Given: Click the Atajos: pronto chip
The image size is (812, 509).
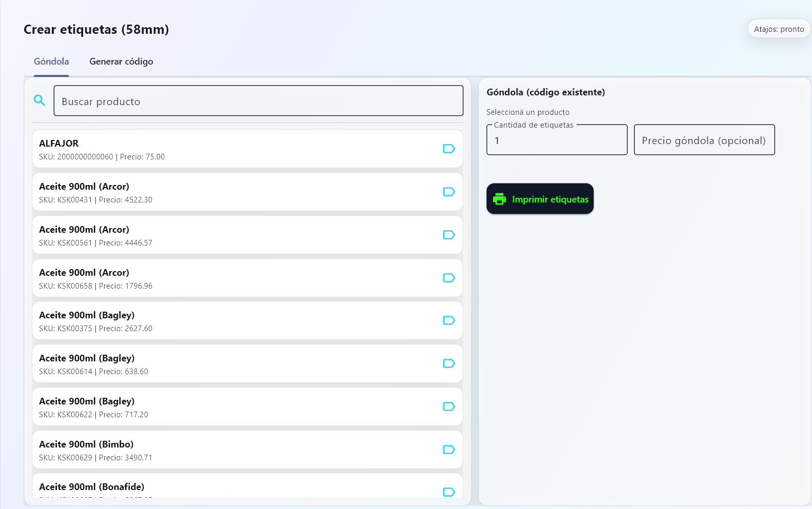Looking at the screenshot, I should (x=779, y=29).
